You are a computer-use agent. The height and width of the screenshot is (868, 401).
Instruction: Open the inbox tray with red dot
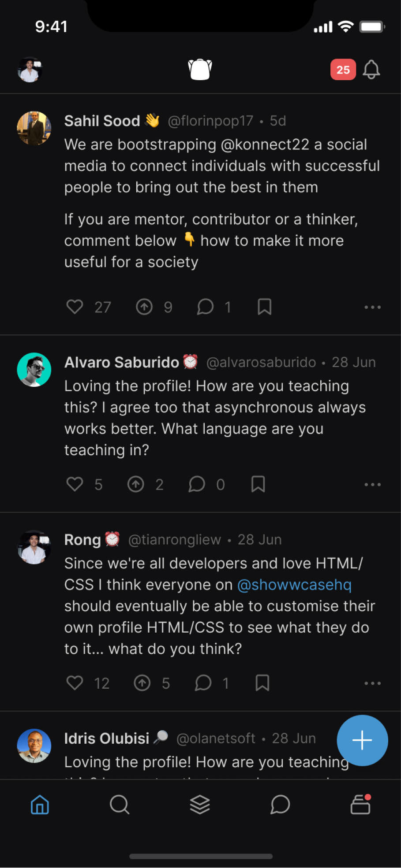[x=360, y=805]
